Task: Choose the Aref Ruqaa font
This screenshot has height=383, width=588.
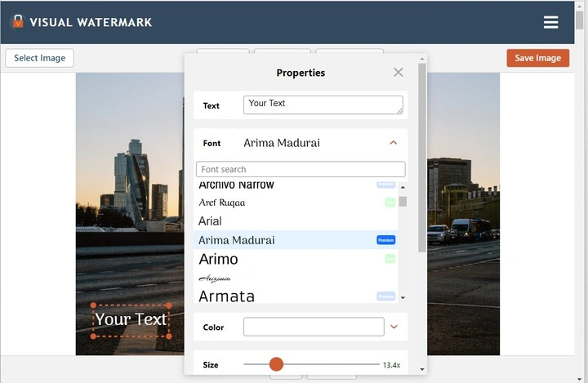Action: point(296,203)
